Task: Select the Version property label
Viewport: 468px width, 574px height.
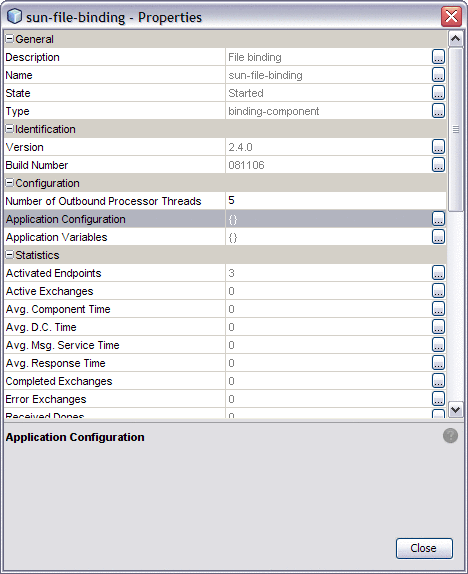Action: click(25, 147)
